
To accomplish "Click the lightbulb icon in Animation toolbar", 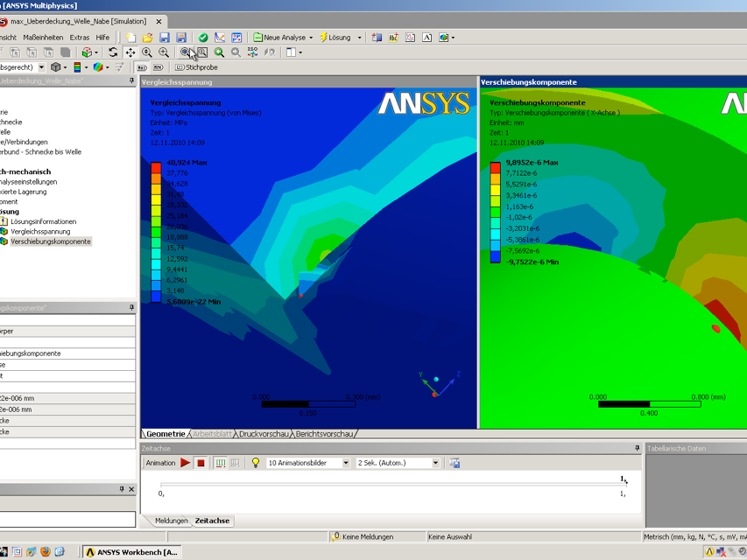I will point(256,463).
